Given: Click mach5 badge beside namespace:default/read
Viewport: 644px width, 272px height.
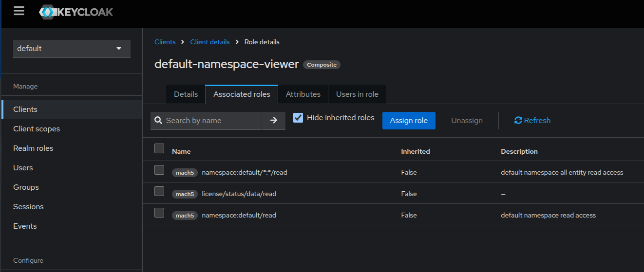Looking at the screenshot, I should 185,216.
